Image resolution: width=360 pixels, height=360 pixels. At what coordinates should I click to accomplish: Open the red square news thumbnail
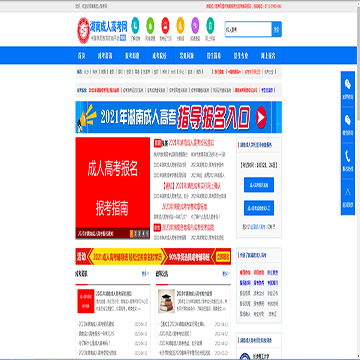tap(86, 301)
